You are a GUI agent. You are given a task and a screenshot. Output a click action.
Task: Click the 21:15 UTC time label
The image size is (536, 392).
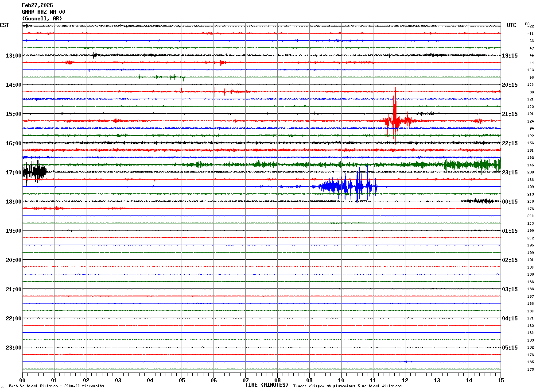pyautogui.click(x=510, y=114)
